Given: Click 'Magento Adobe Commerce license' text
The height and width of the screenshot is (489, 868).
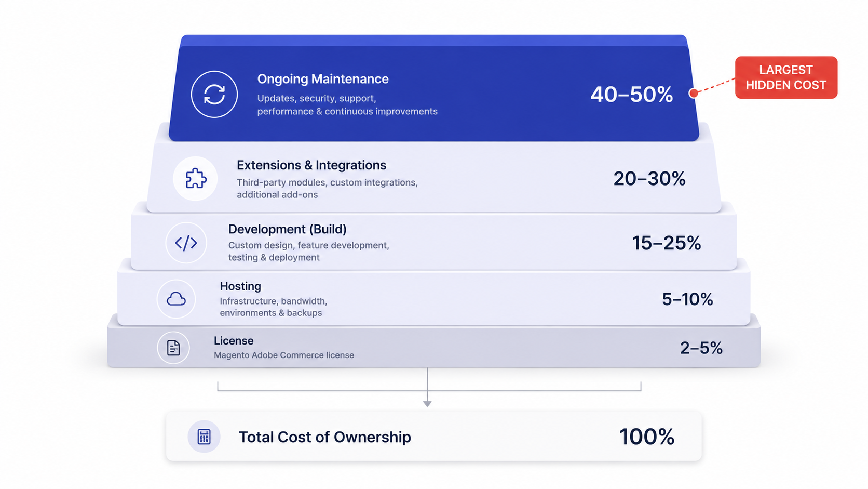Looking at the screenshot, I should pyautogui.click(x=284, y=355).
